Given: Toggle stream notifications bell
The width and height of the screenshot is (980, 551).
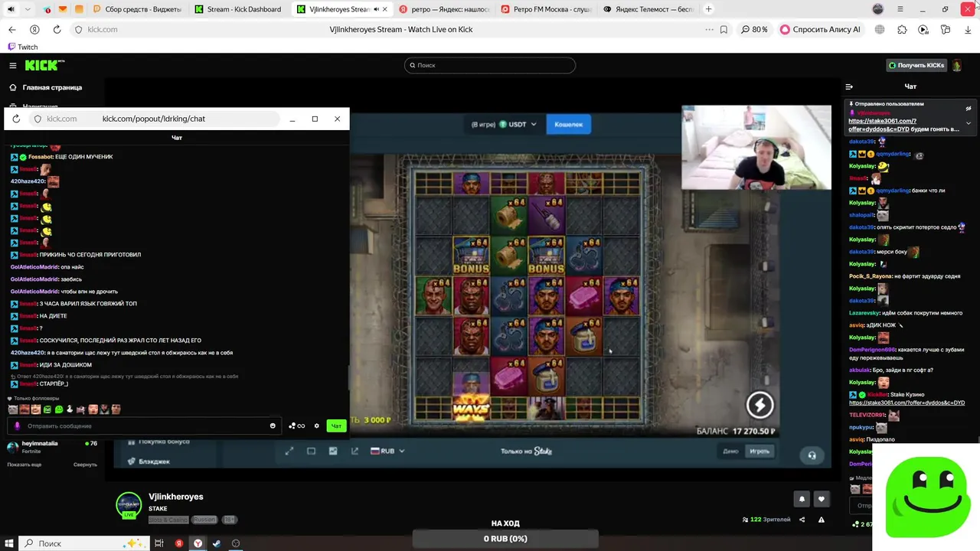Looking at the screenshot, I should click(802, 499).
